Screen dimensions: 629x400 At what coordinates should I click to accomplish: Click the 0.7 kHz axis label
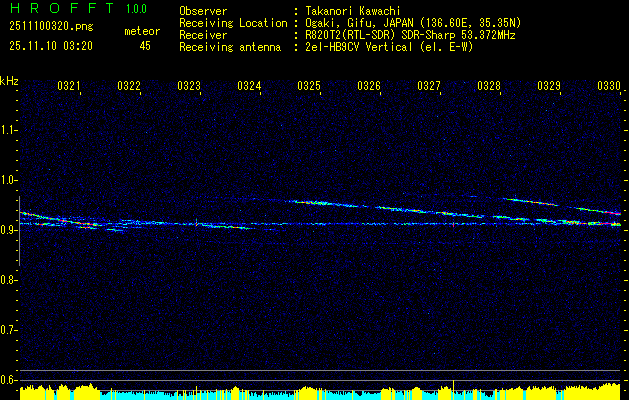[8, 330]
